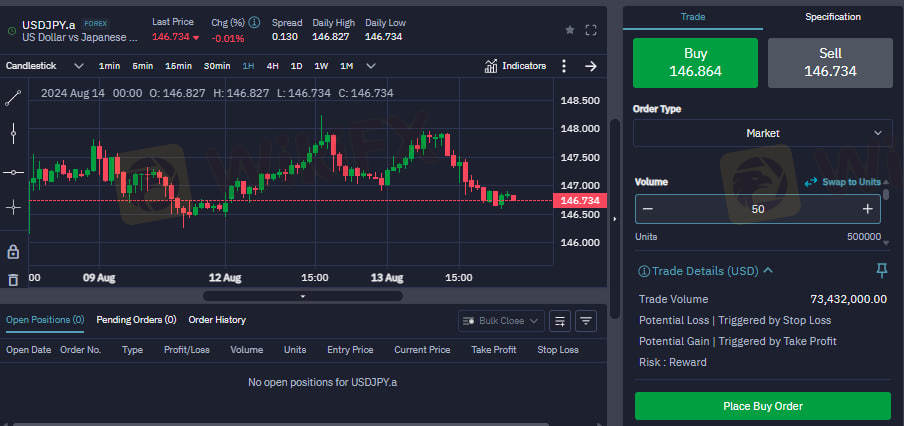Switch to the Specification tab
This screenshot has width=904, height=426.
point(832,17)
